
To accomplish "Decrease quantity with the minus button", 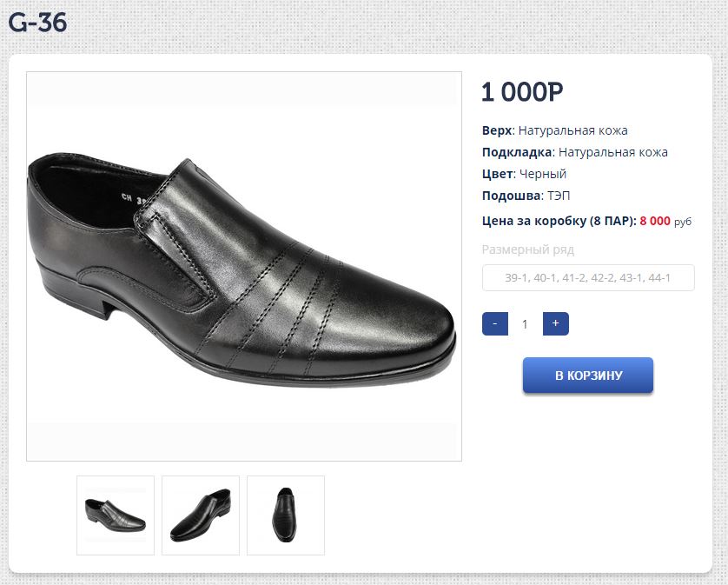I will click(494, 324).
